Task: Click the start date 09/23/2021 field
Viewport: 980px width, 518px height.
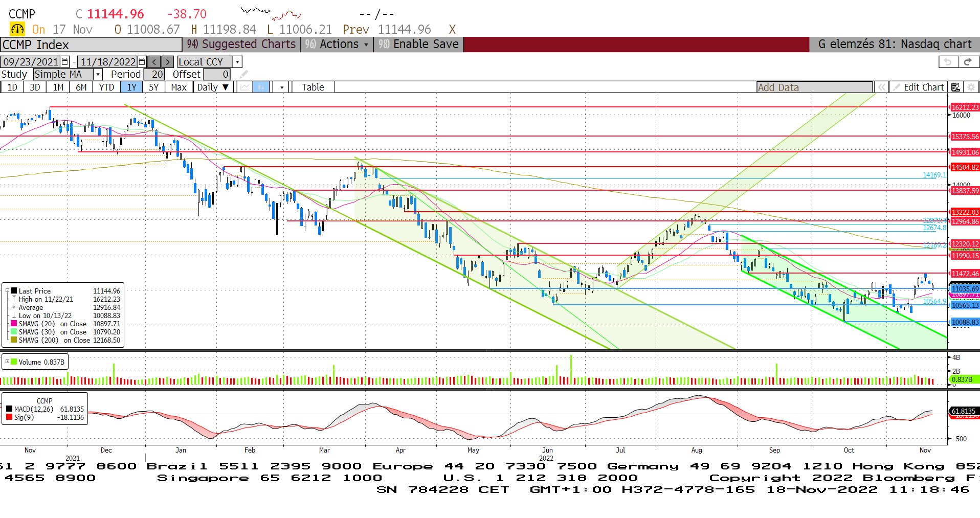Action: (31, 62)
